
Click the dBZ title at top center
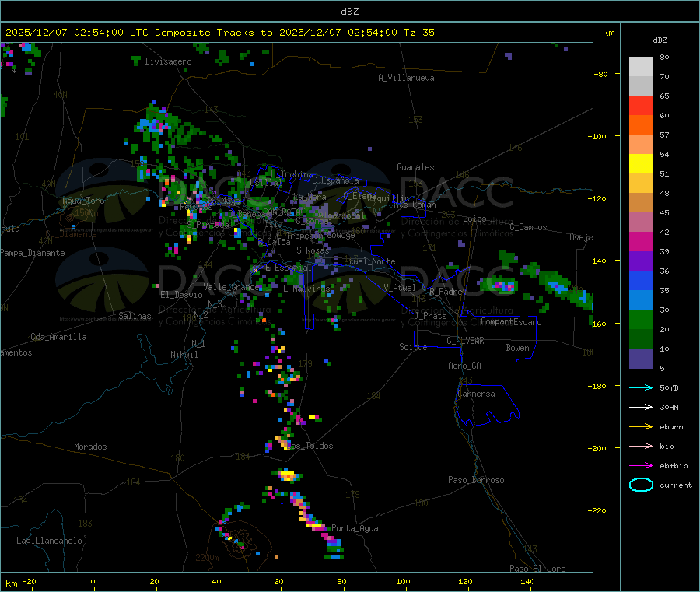coord(349,12)
